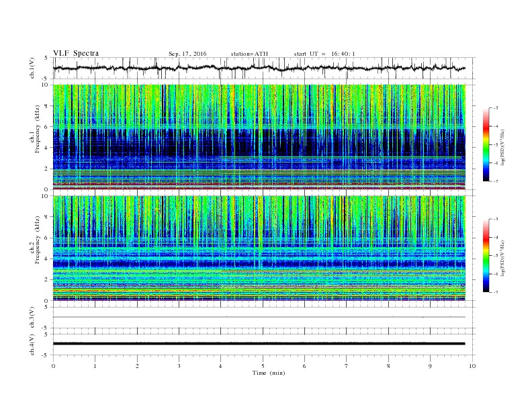Click the "station=ATH" header label
Viewport: 532px width, 411px height.
(x=249, y=54)
